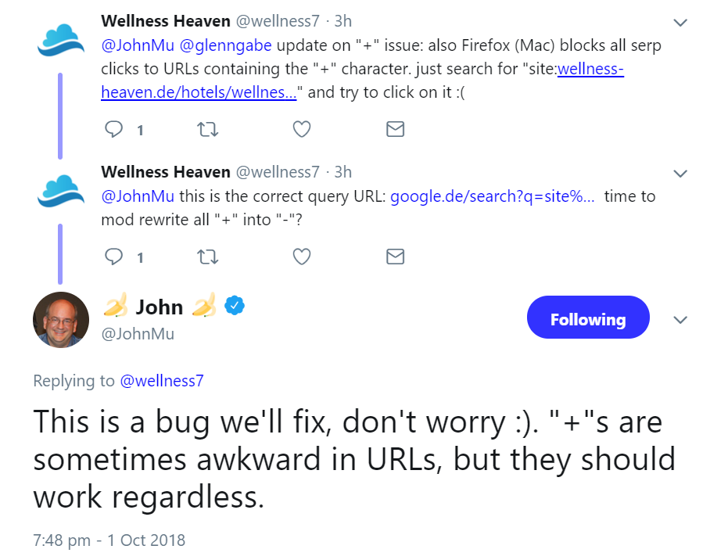This screenshot has width=728, height=560.
Task: Like the second Wellness Heaven tweet
Action: pyautogui.click(x=302, y=256)
